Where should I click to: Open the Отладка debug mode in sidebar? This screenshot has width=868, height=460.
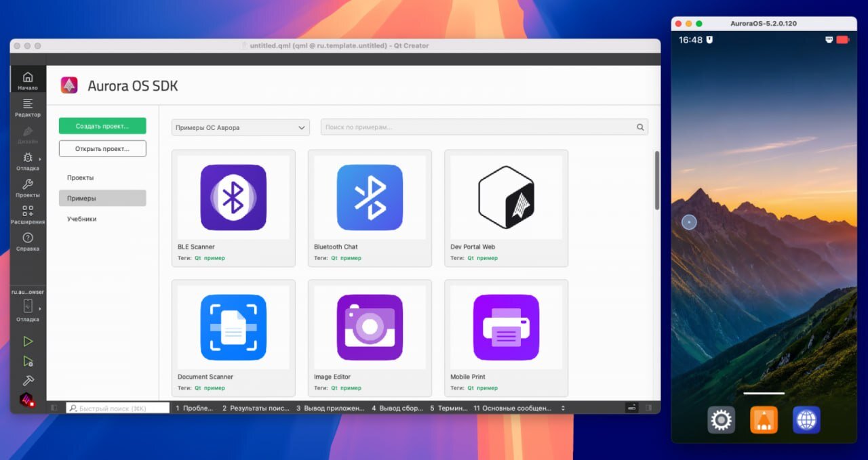[28, 161]
